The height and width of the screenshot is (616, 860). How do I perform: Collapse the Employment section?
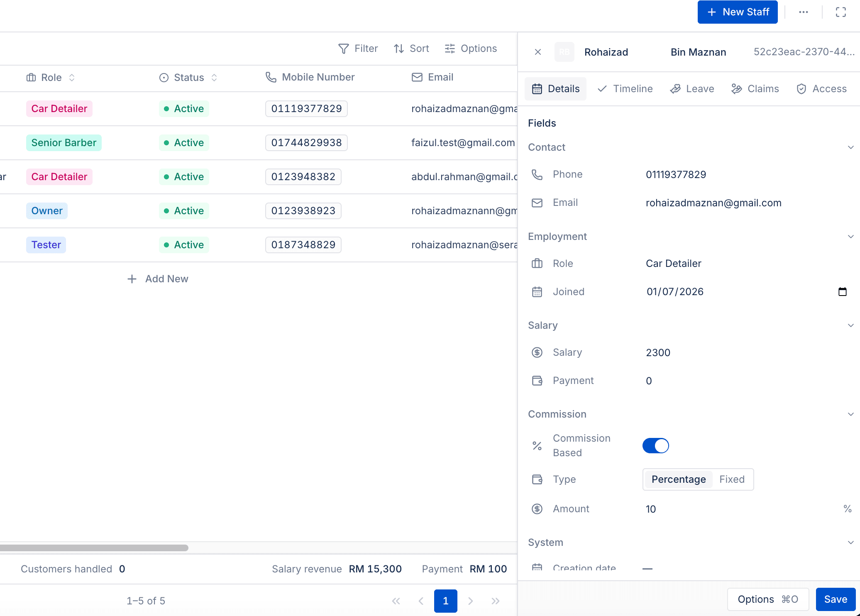(x=850, y=237)
